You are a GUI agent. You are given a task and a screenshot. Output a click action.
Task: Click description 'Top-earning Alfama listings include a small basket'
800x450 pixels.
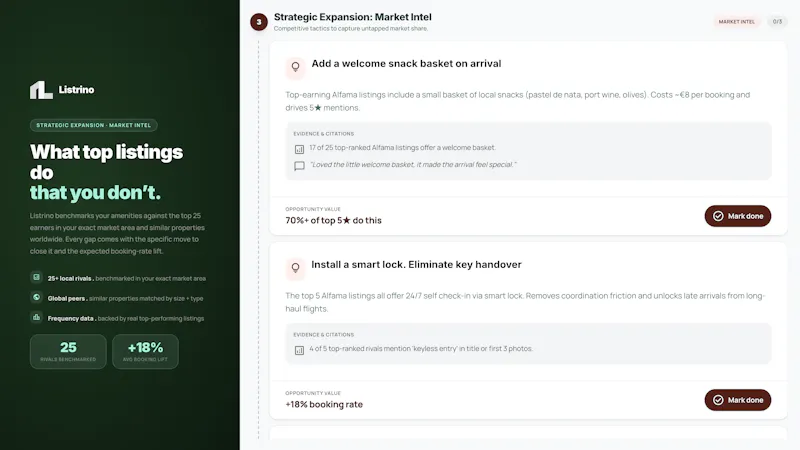(x=517, y=101)
